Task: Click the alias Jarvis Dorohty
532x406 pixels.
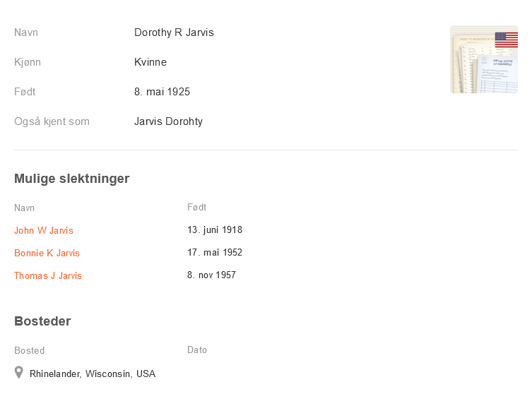Action: [x=168, y=121]
